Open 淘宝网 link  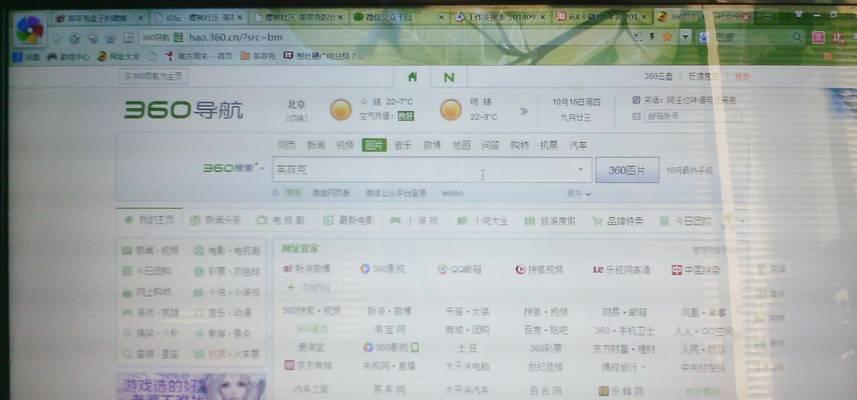pos(390,330)
